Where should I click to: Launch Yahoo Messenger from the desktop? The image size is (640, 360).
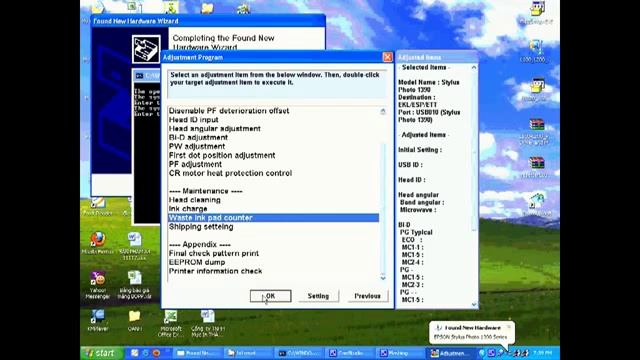tap(98, 279)
